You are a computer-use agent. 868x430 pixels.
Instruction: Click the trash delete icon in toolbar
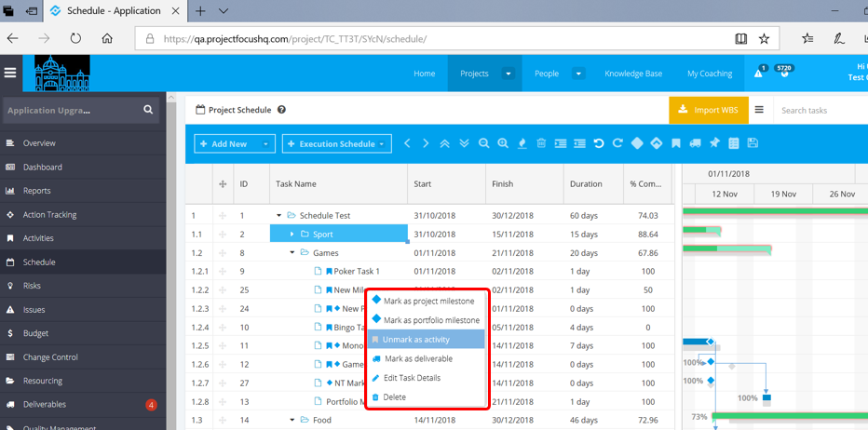pos(541,143)
